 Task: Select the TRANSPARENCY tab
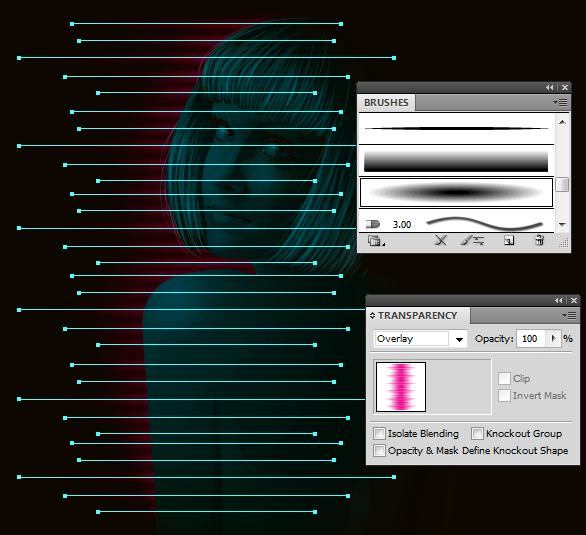(417, 316)
